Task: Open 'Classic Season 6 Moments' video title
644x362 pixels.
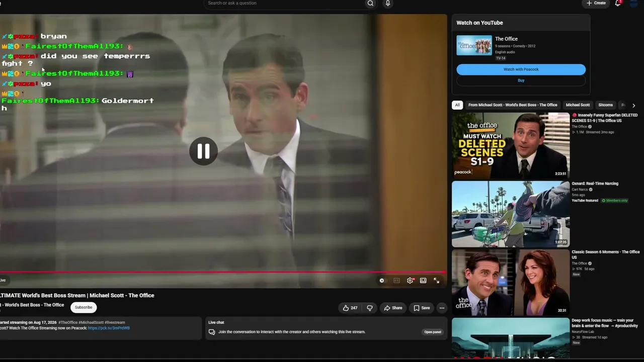Action: coord(606,254)
